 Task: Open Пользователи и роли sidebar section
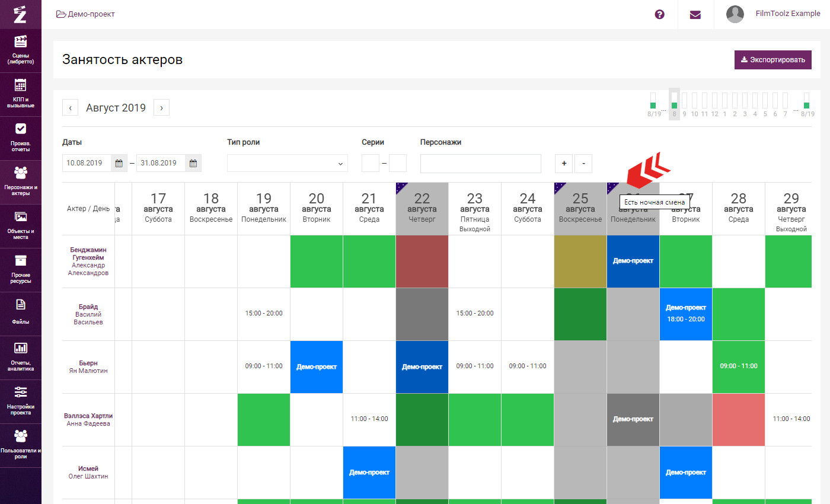(x=21, y=445)
